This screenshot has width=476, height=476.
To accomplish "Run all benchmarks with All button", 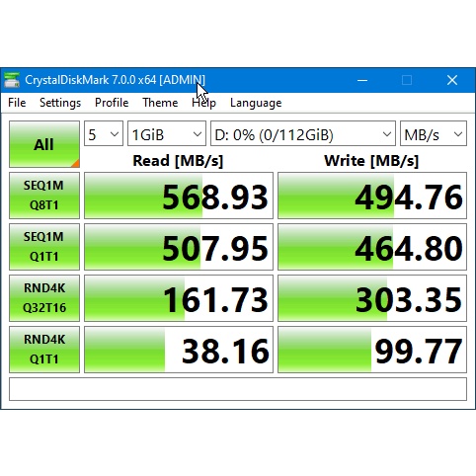I will click(x=44, y=144).
